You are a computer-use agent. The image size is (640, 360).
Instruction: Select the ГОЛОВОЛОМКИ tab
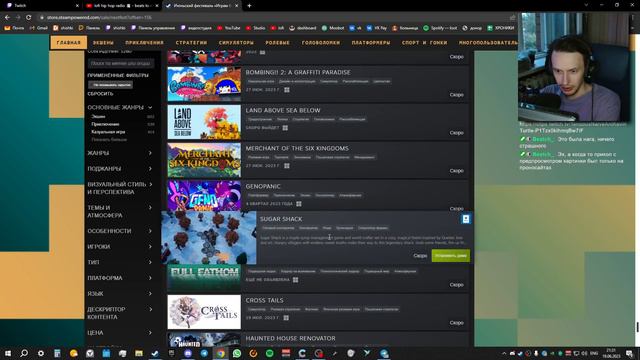tap(321, 42)
